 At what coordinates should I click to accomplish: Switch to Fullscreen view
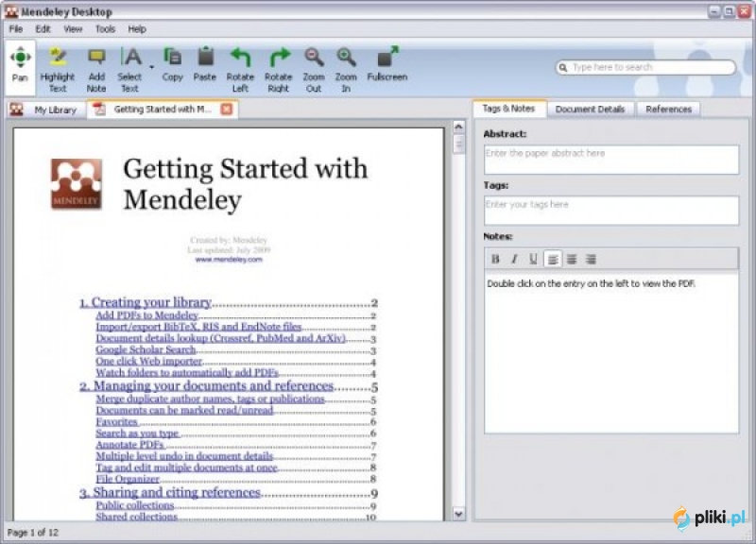tap(387, 64)
